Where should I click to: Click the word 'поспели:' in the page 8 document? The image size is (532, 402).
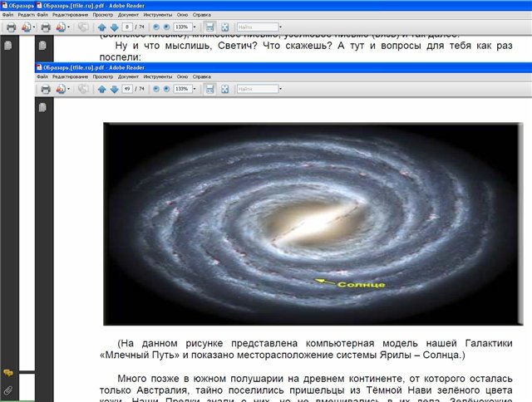pos(120,57)
